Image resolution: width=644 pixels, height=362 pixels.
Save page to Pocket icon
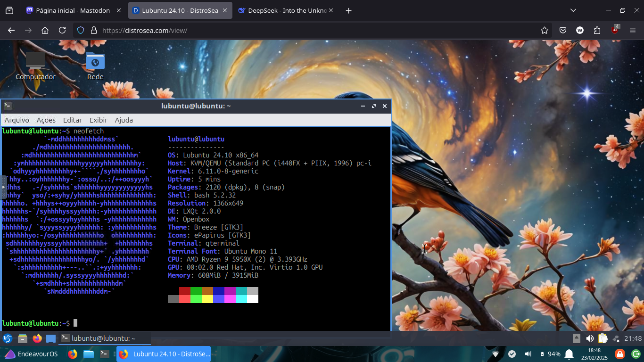coord(563,30)
